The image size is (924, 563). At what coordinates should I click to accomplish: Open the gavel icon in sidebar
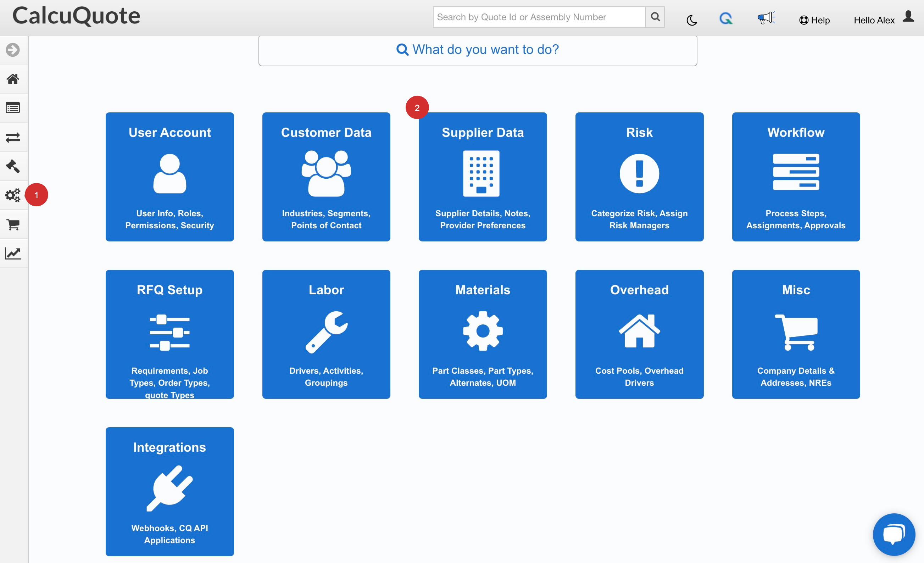(x=13, y=166)
